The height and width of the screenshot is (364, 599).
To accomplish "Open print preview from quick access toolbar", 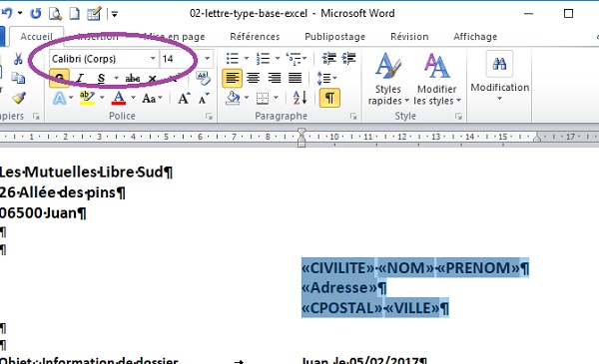I will 55,14.
